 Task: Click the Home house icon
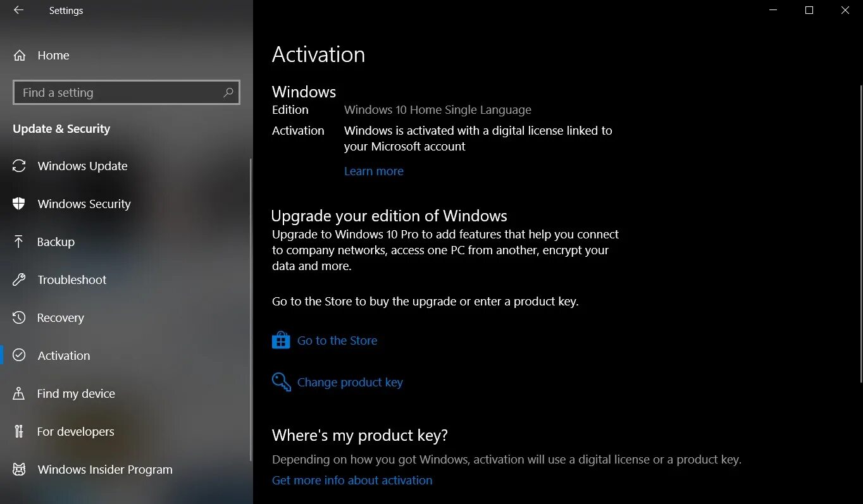point(20,56)
